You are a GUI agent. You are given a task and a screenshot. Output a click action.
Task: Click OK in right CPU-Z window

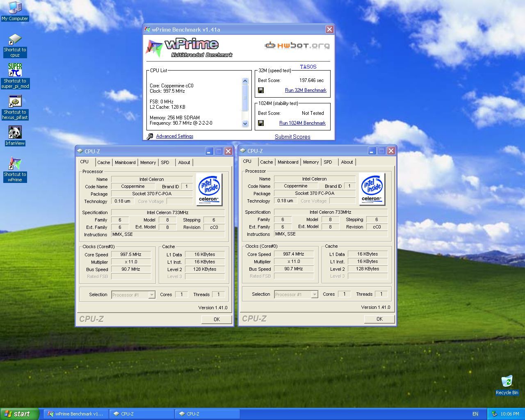click(379, 319)
